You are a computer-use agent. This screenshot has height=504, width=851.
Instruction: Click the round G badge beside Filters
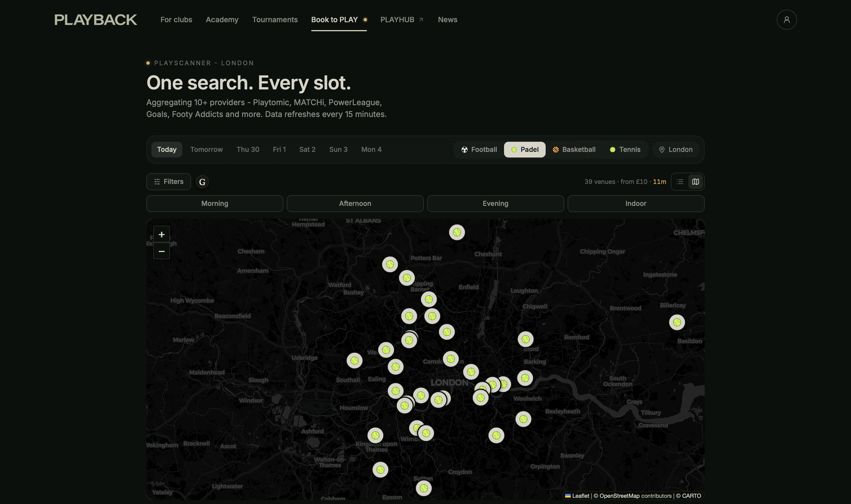coord(202,182)
